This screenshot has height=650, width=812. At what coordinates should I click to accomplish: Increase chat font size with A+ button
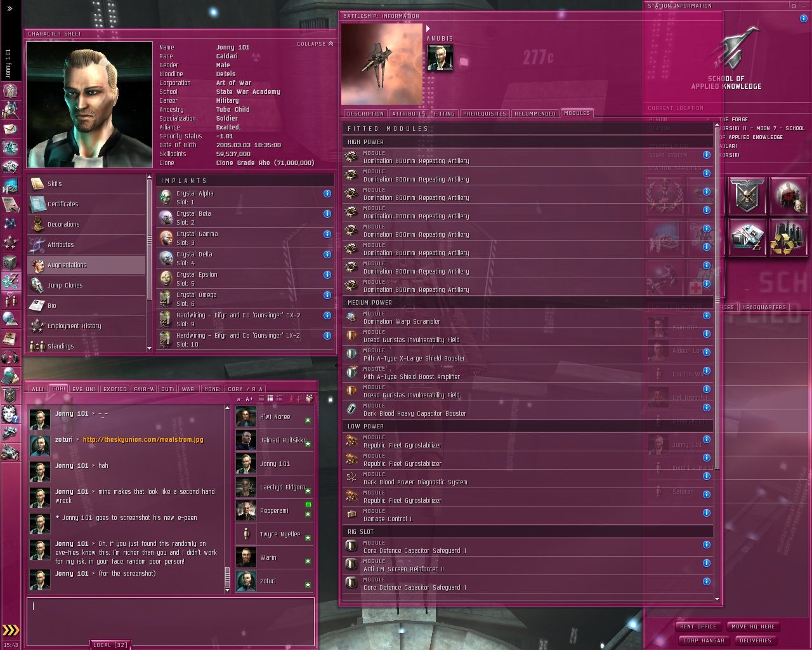point(249,399)
